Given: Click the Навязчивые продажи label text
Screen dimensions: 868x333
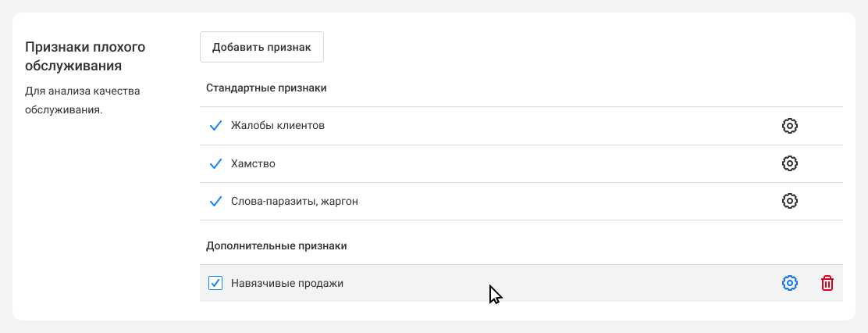Looking at the screenshot, I should [x=286, y=284].
